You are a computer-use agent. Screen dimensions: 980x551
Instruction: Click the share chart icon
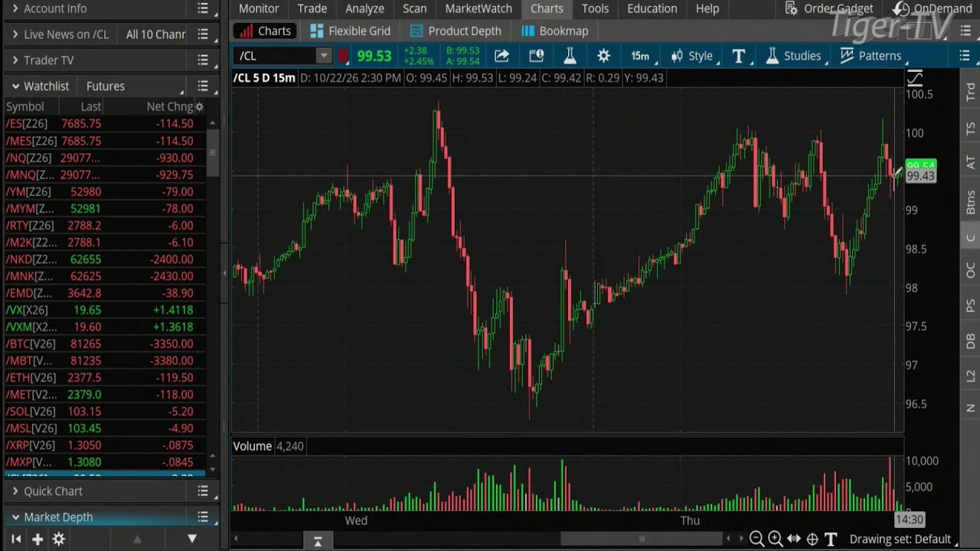pyautogui.click(x=501, y=56)
